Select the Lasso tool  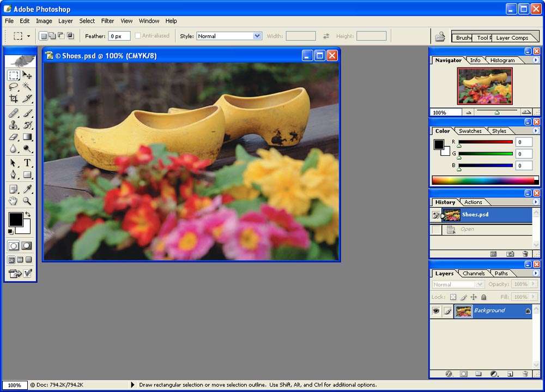coord(14,87)
